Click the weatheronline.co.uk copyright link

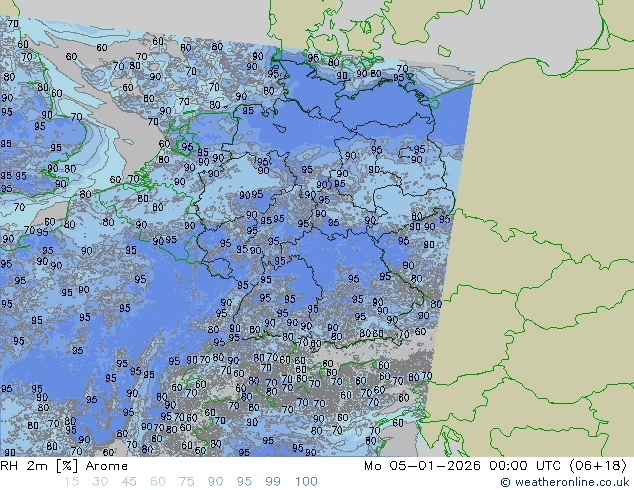pos(565,482)
